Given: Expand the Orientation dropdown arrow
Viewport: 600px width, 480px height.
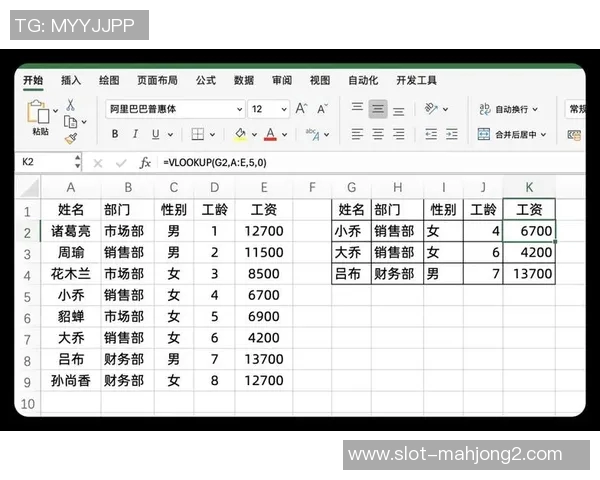Looking at the screenshot, I should [x=445, y=109].
